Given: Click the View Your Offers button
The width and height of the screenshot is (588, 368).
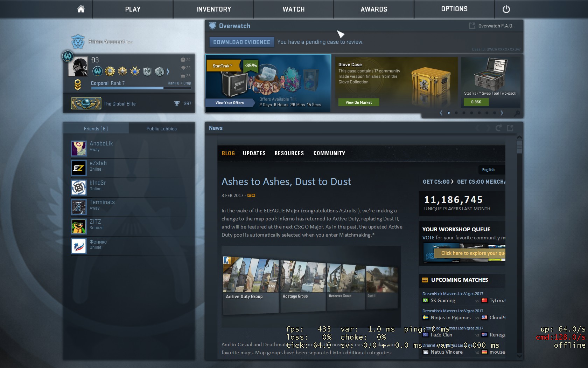Looking at the screenshot, I should (230, 103).
